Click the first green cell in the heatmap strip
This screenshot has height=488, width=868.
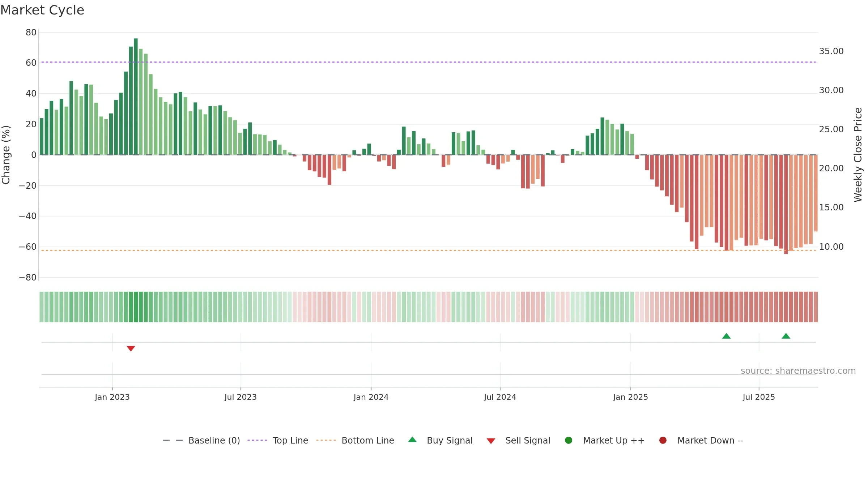(42, 307)
